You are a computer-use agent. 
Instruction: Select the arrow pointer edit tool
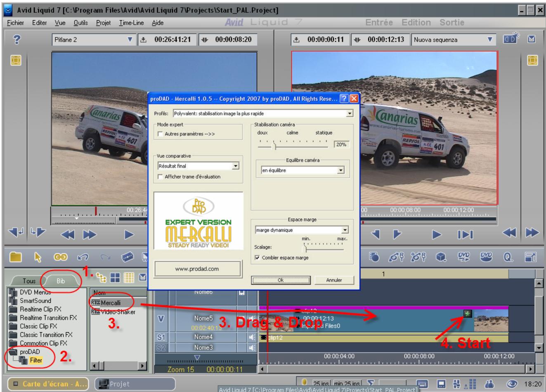pyautogui.click(x=38, y=257)
